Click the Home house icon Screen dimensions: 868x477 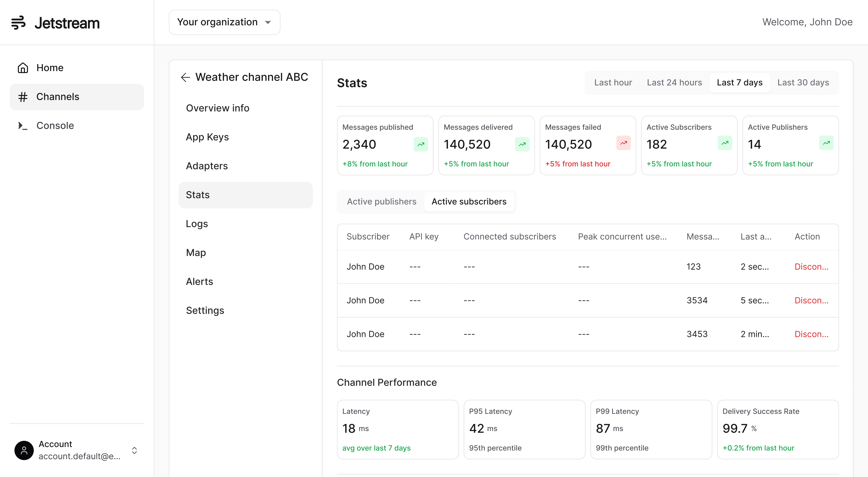tap(23, 68)
